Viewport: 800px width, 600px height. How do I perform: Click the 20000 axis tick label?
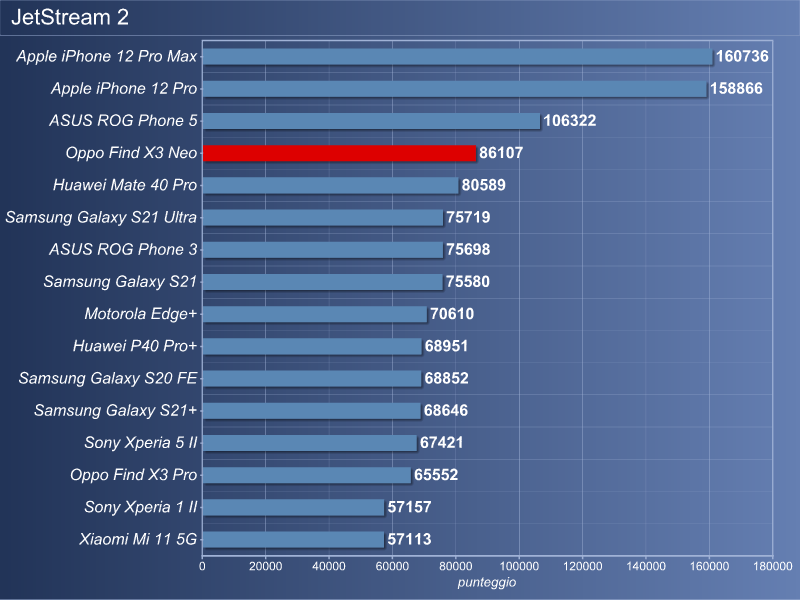(265, 566)
